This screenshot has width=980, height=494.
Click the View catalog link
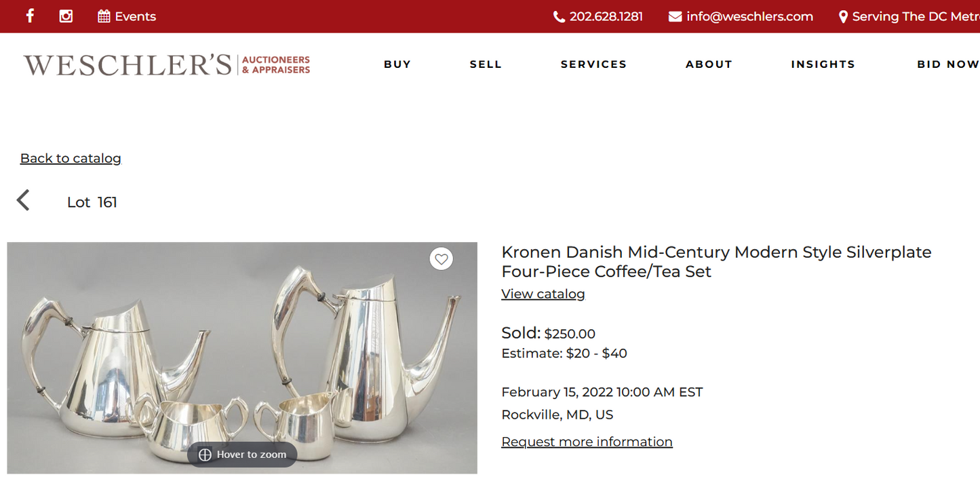coord(543,294)
